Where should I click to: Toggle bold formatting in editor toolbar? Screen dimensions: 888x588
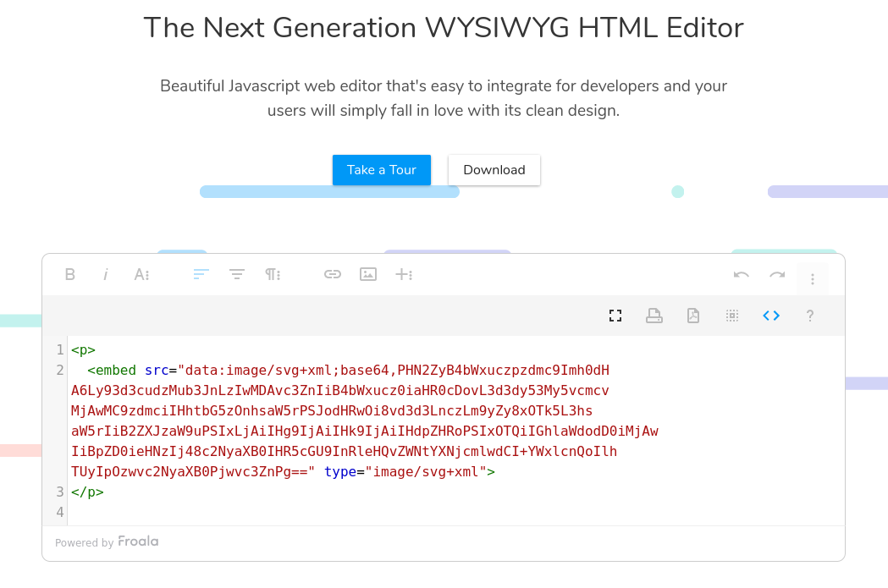(70, 274)
